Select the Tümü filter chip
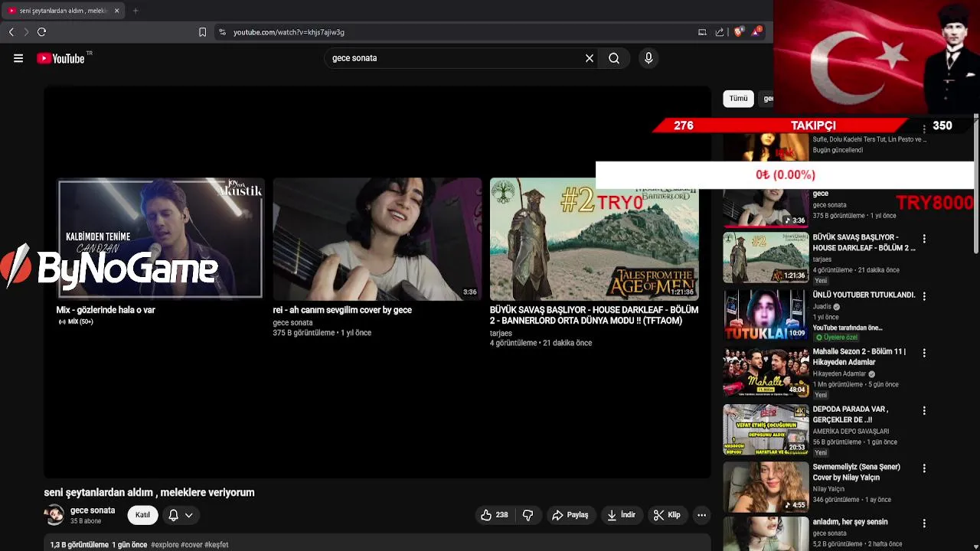This screenshot has width=980, height=551. point(738,99)
